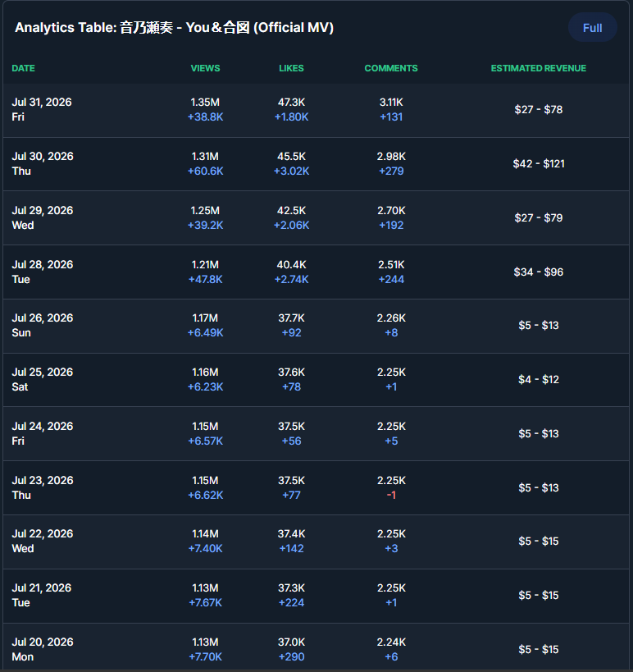This screenshot has height=672, width=633.
Task: Click the +6.49K views change
Action: tap(205, 332)
